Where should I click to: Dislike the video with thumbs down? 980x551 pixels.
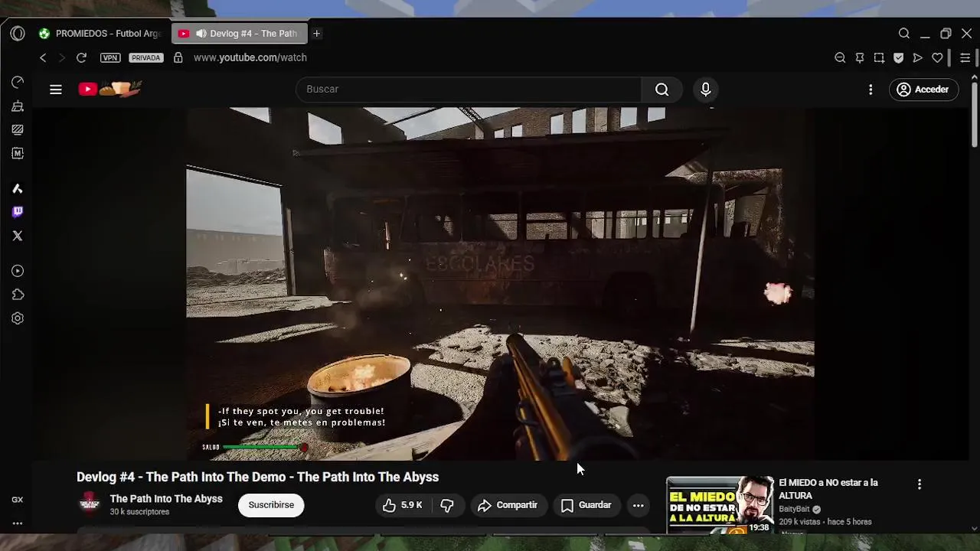[x=447, y=505]
